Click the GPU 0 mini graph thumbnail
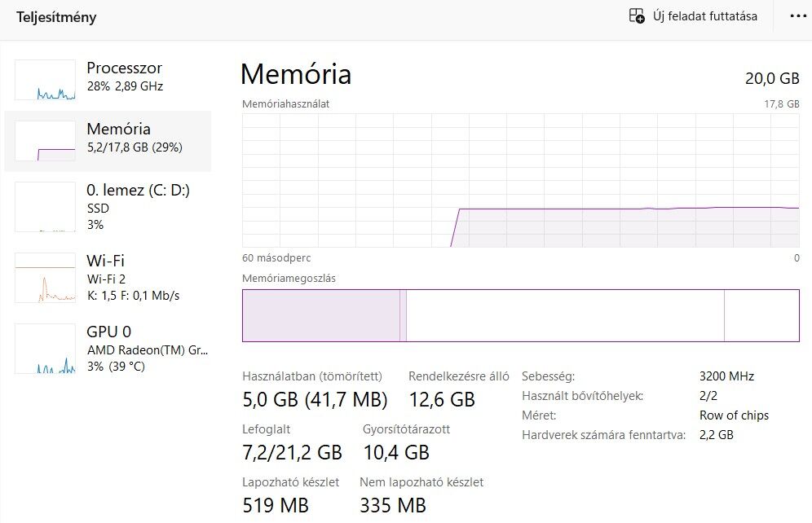The image size is (812, 523). (x=45, y=349)
